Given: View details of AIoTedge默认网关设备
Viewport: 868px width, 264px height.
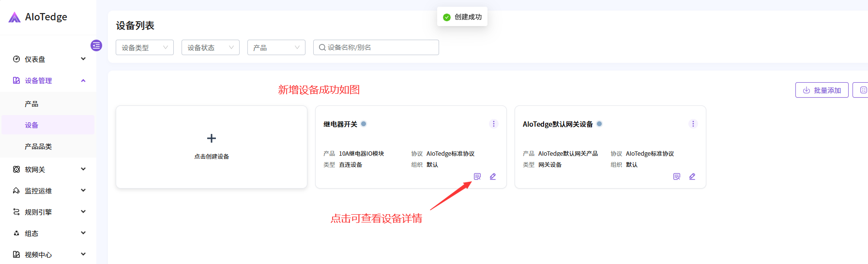Looking at the screenshot, I should 676,176.
